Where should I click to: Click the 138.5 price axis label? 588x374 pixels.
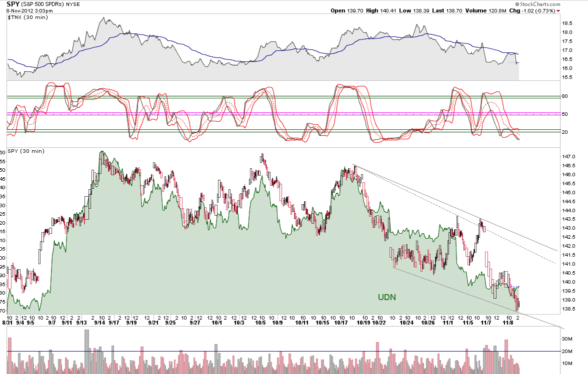(x=568, y=309)
